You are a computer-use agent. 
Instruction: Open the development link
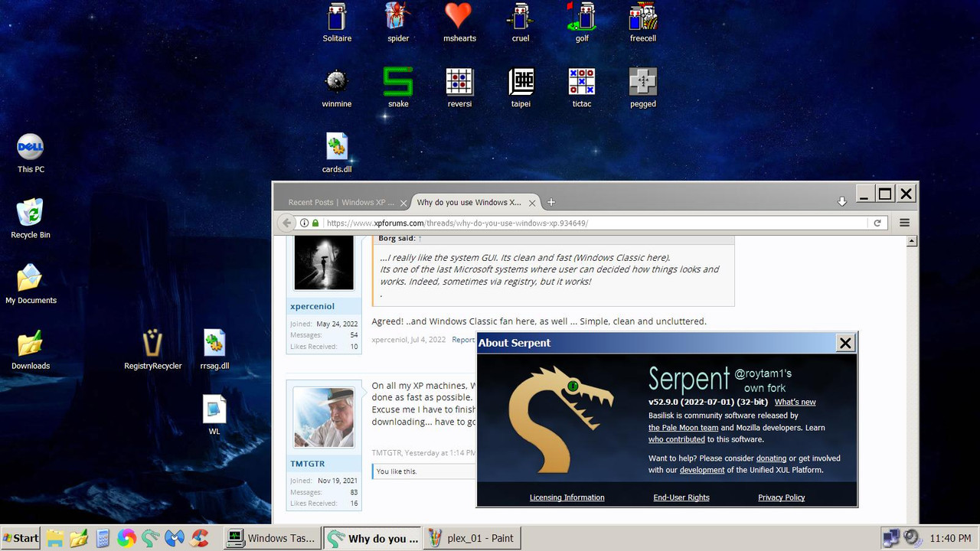click(x=702, y=470)
